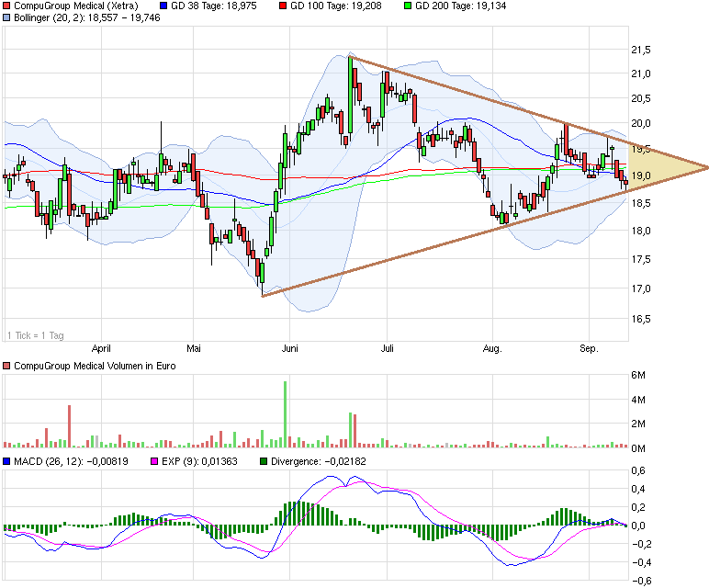
Task: Click the 0M volume axis value
Action: coord(638,448)
